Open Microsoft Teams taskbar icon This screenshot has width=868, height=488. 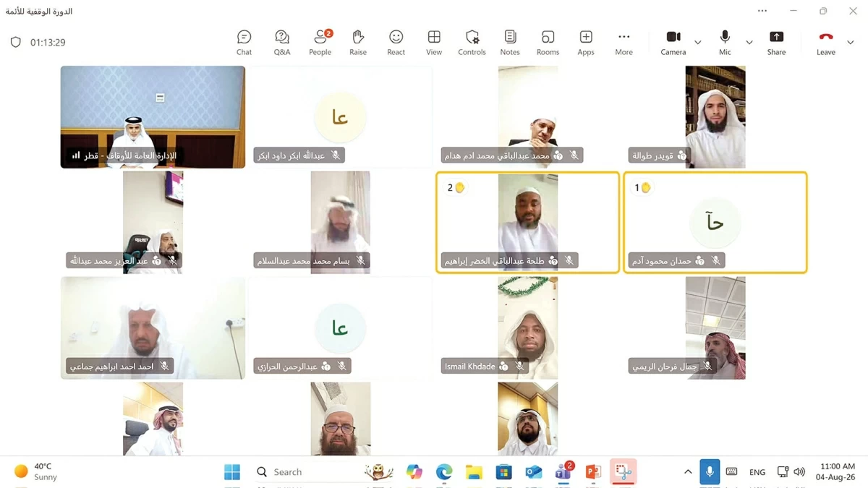[x=563, y=472]
